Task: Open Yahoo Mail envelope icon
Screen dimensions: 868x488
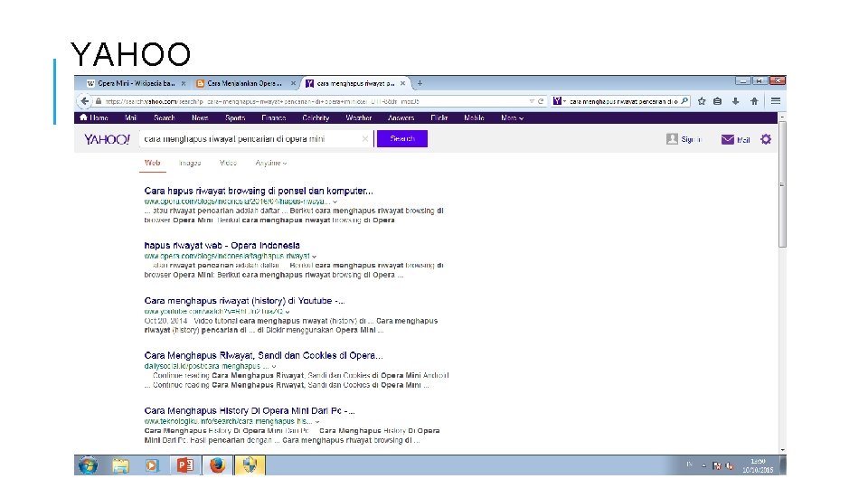Action: pyautogui.click(x=727, y=139)
